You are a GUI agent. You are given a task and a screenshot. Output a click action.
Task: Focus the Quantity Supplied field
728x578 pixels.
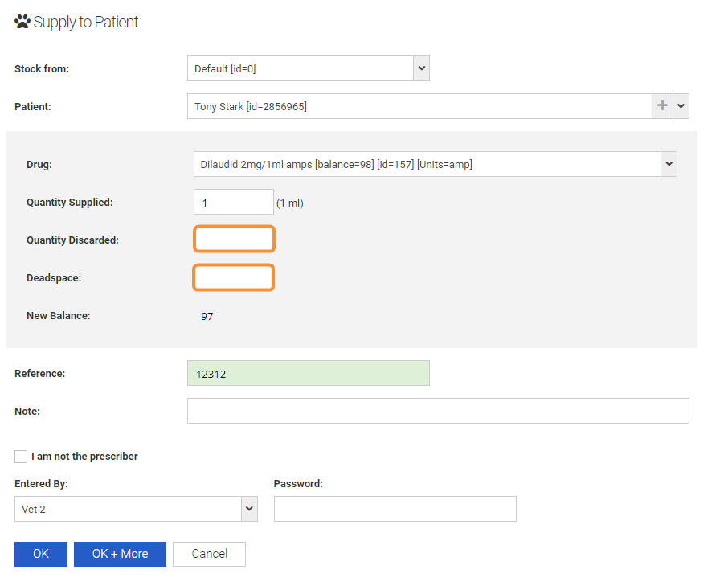click(x=233, y=203)
